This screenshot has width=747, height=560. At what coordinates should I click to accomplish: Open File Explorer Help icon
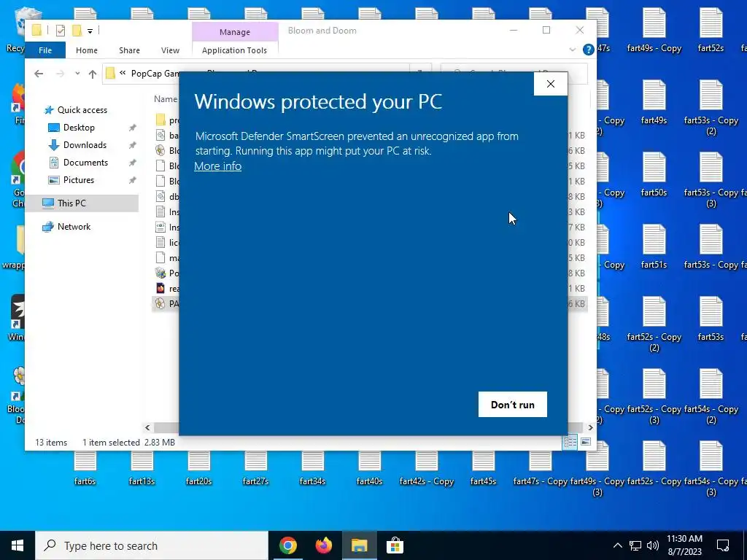[589, 50]
